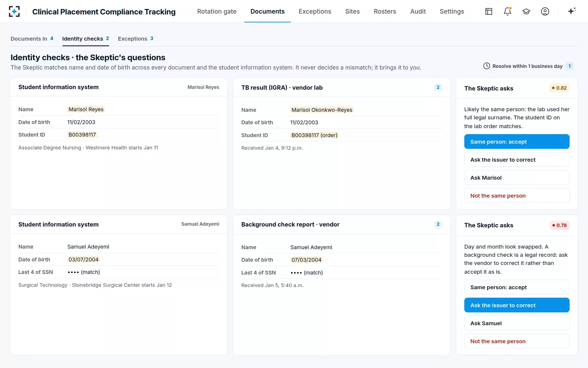
Task: Click the Background check card count badge
Action: [x=438, y=224]
